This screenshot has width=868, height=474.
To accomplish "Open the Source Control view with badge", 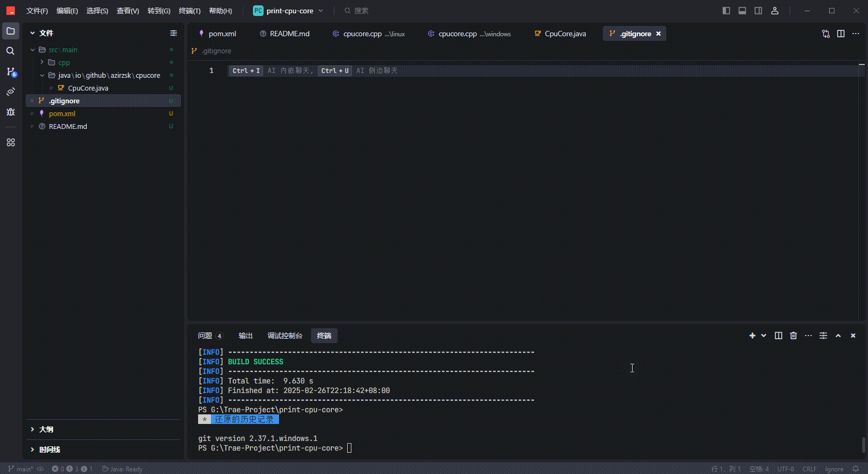I will [11, 71].
